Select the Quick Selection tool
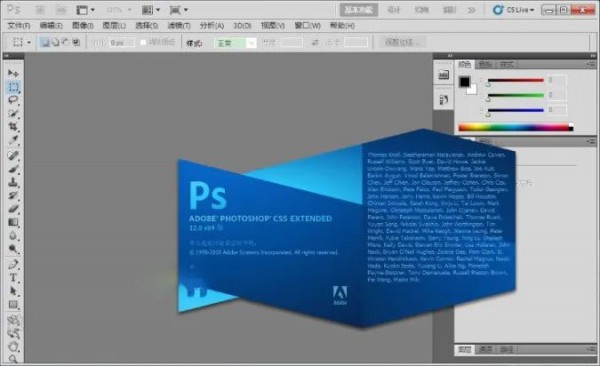Image resolution: width=600 pixels, height=366 pixels. tap(13, 113)
